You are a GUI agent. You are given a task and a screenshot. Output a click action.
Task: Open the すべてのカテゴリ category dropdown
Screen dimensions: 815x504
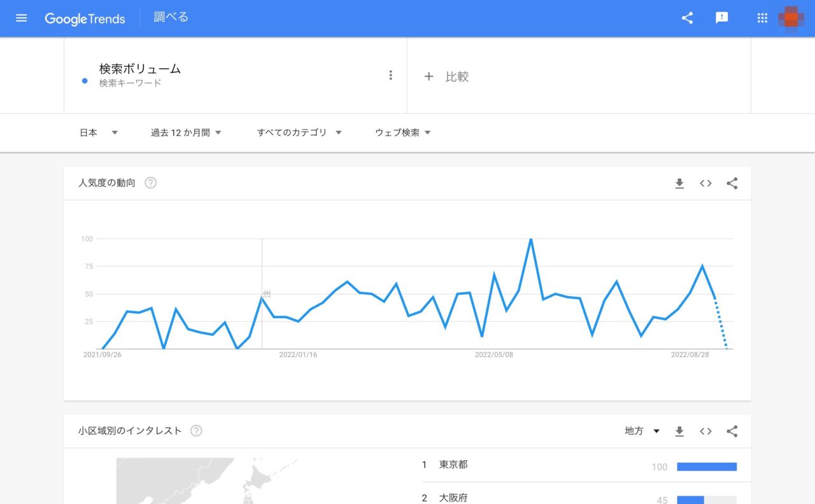299,132
